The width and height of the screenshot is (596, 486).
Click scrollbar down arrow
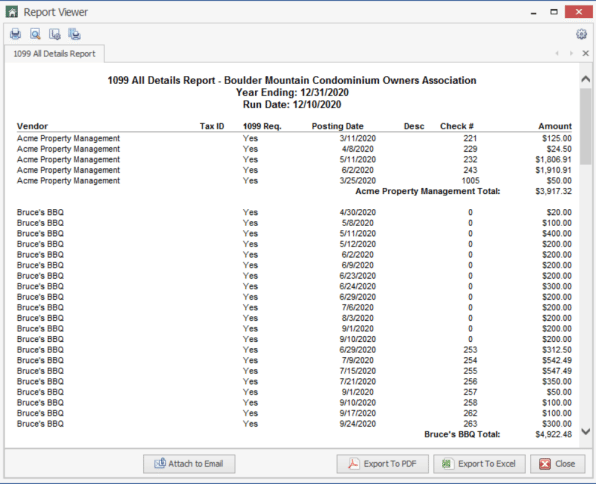[x=586, y=431]
